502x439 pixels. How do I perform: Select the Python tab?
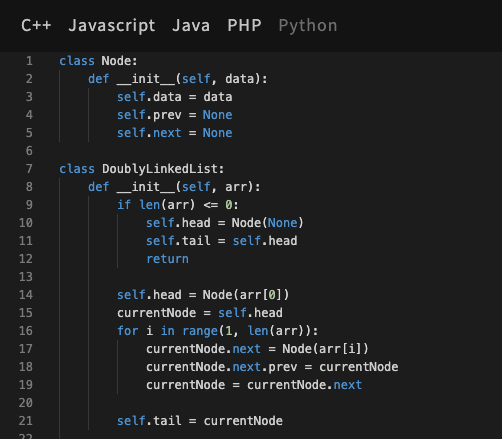pos(308,26)
